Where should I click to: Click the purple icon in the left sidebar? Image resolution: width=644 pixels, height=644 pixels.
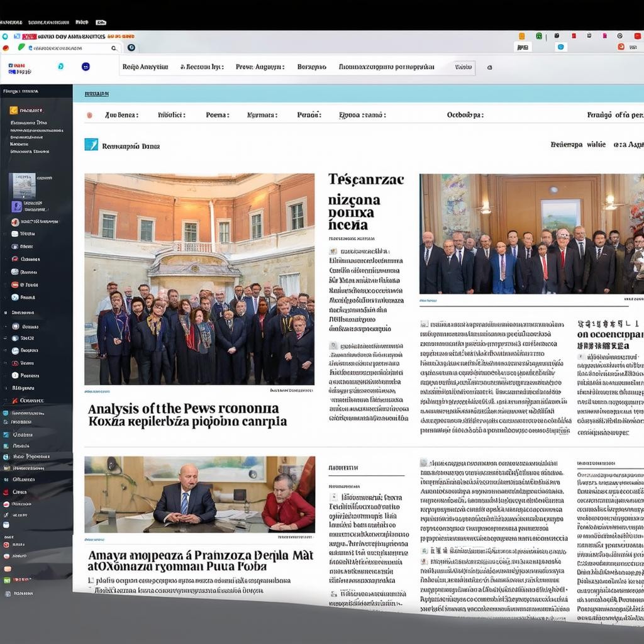point(16,206)
